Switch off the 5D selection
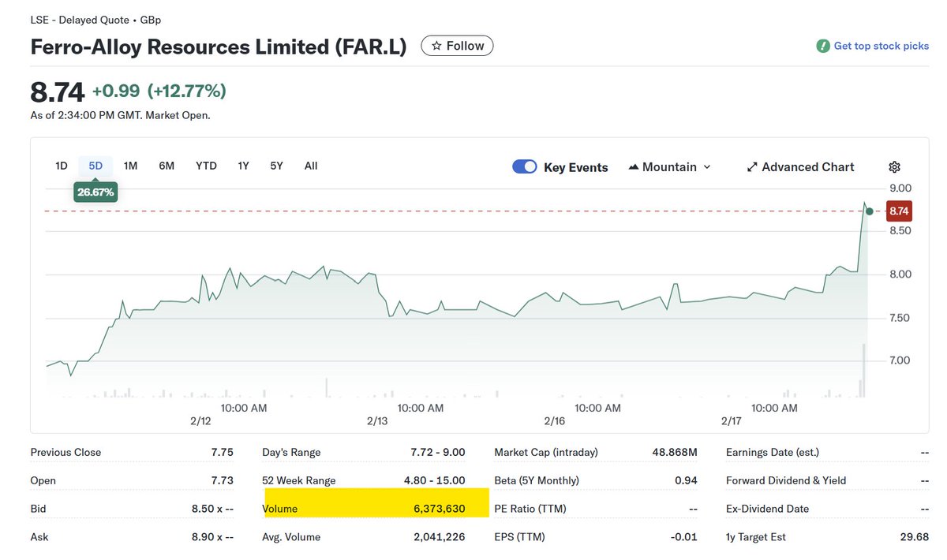 [x=95, y=166]
